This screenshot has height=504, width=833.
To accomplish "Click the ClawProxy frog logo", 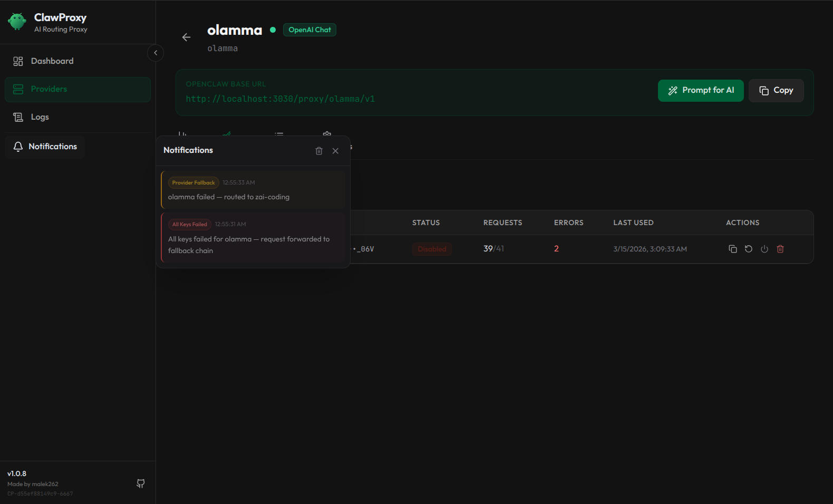I will pyautogui.click(x=17, y=22).
